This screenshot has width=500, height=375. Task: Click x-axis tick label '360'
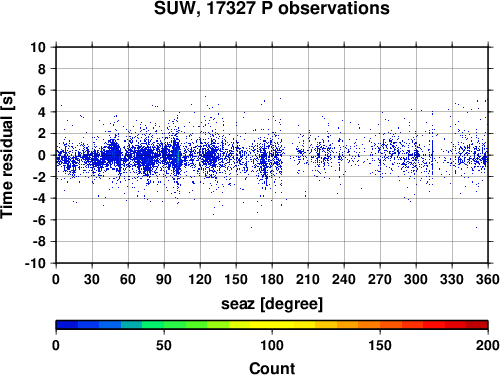tap(488, 279)
